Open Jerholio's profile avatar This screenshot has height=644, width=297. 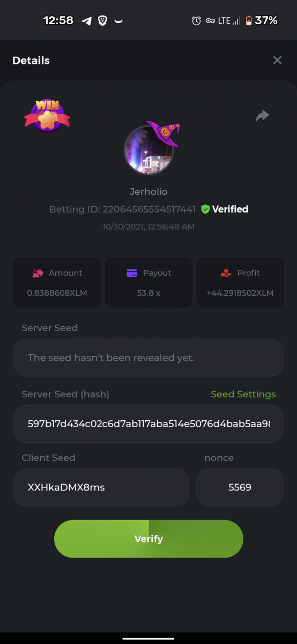[x=148, y=150]
